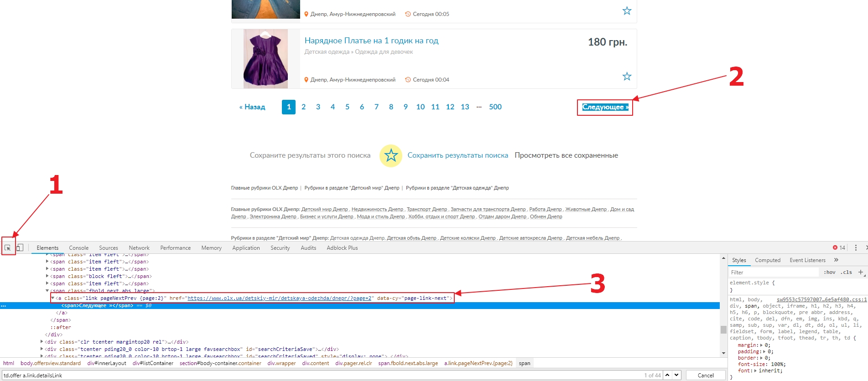868x381 pixels.
Task: Open the Performance tab
Action: click(176, 248)
